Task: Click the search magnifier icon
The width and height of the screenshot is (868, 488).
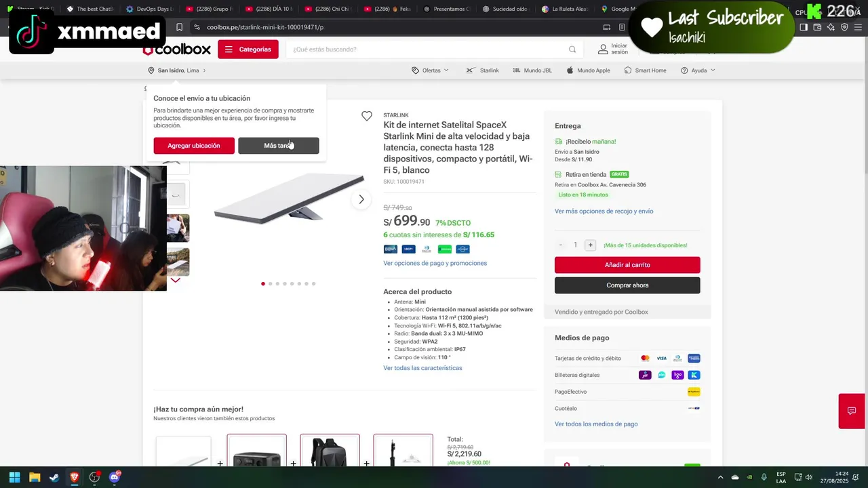Action: click(572, 49)
